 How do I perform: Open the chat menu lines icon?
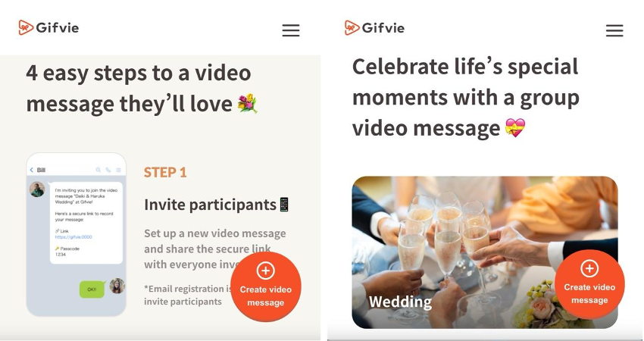click(x=118, y=170)
